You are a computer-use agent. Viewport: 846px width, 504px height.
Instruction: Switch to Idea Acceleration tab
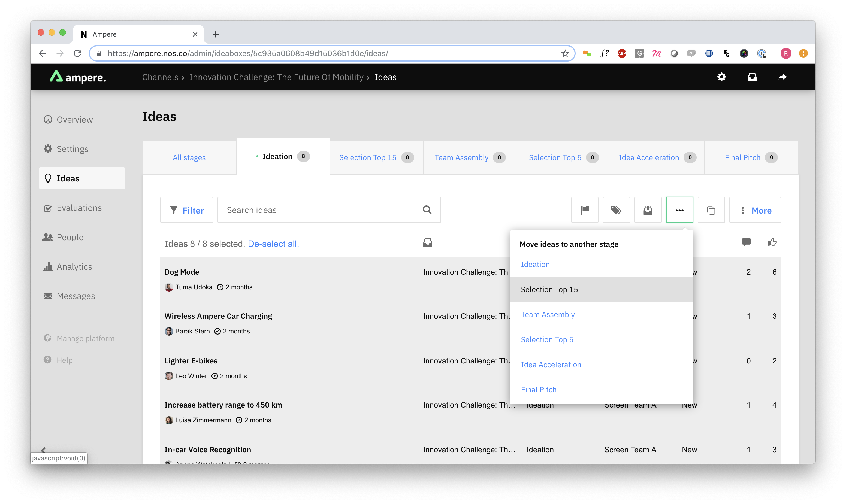pos(657,157)
